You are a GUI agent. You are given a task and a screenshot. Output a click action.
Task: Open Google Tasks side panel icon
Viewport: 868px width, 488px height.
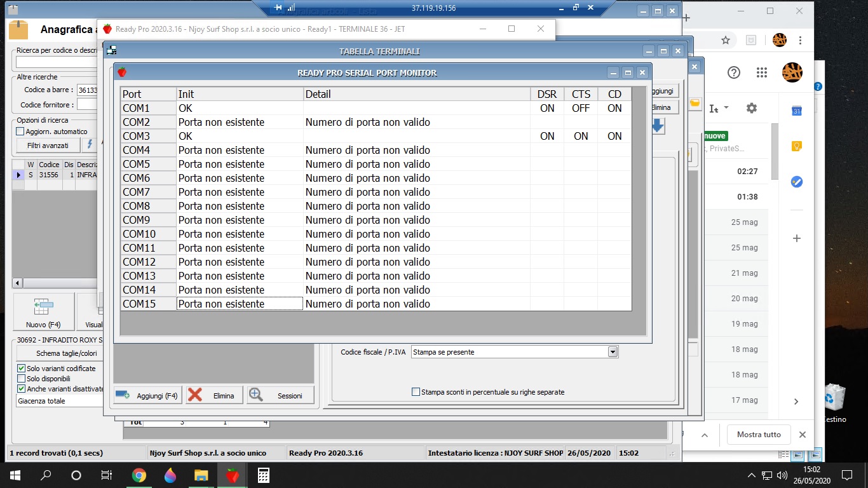point(796,182)
